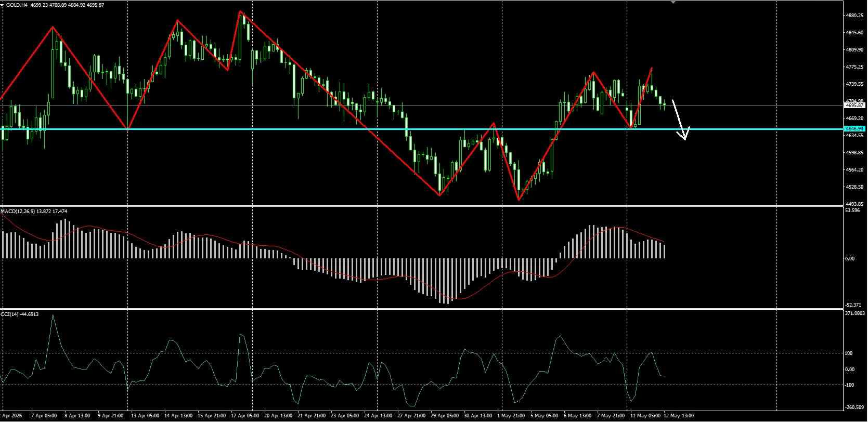Screen dimensions: 868x422
Task: Click the 4880.25 price scale value
Action: tap(854, 16)
